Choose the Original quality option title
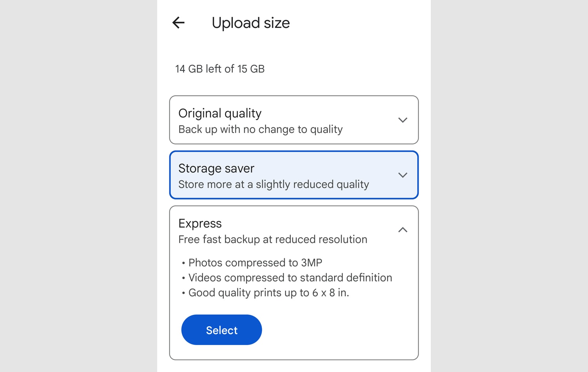588x372 pixels. point(220,113)
